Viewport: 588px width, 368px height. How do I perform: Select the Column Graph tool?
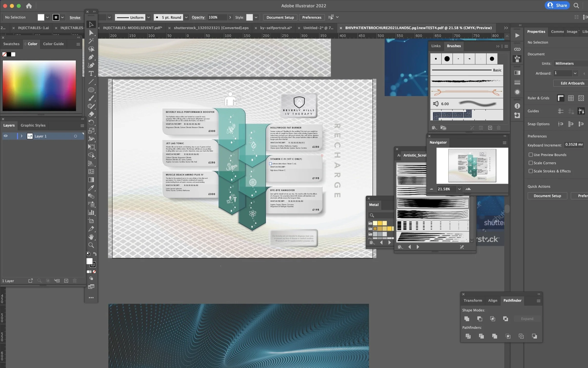pos(91,212)
